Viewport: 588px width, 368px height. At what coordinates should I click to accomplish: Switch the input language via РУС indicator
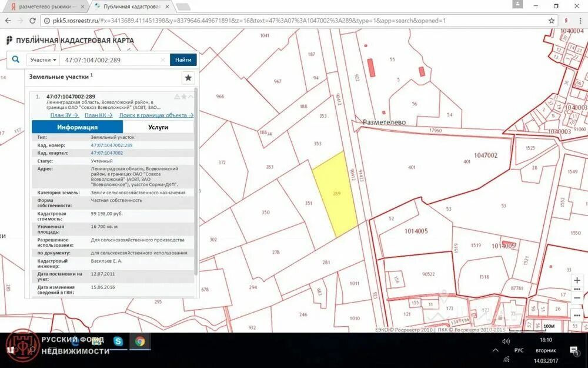point(519,350)
